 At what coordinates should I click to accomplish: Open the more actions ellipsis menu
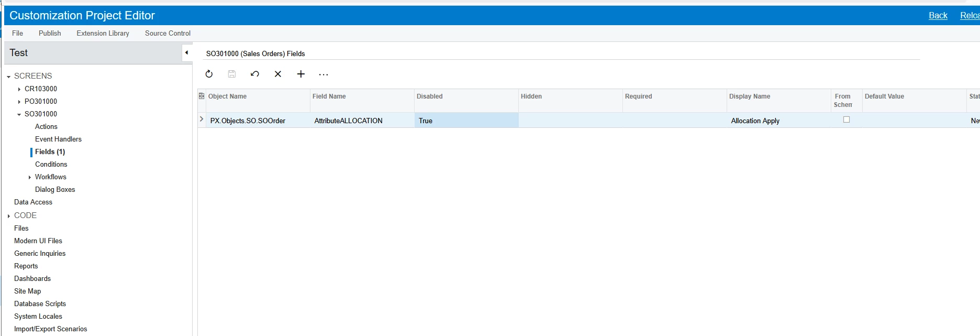(x=324, y=74)
